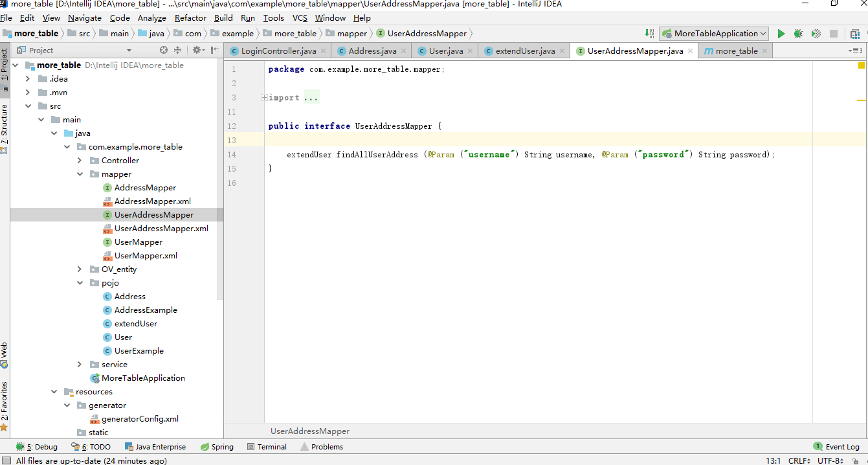Click the build project down-arrow binary icon
Screen dimensions: 868x465
coord(649,34)
